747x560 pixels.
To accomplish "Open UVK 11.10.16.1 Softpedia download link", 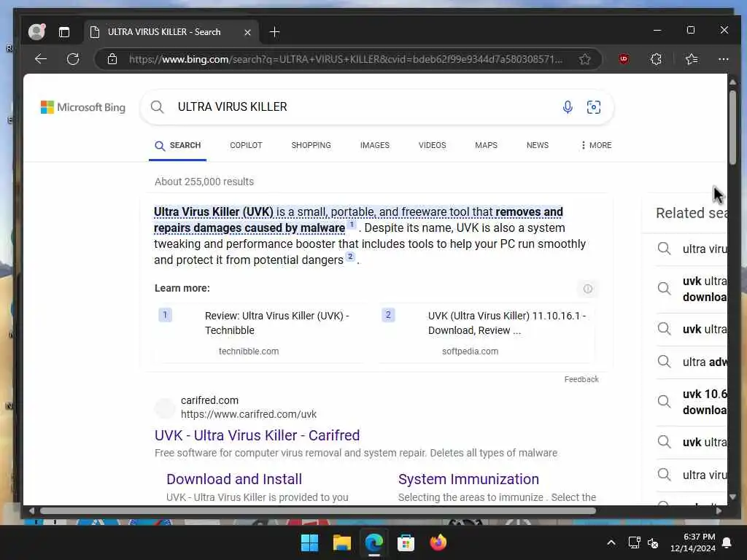I will point(507,323).
